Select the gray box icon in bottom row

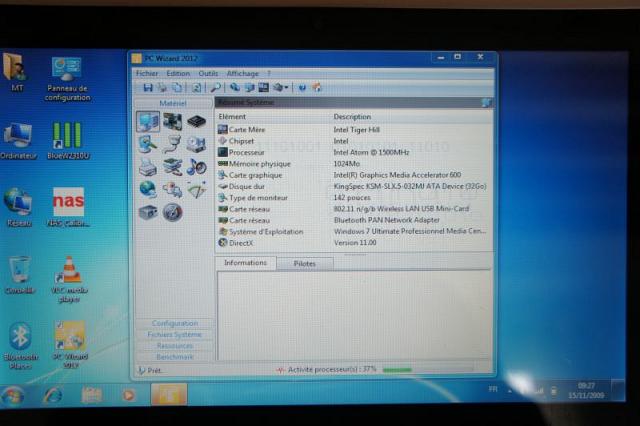[148, 212]
